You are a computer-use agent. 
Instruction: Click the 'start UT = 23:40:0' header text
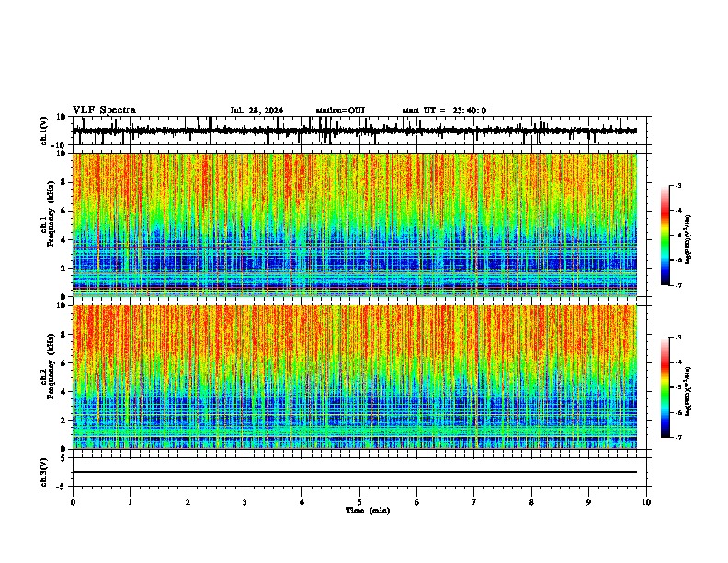[x=444, y=110]
